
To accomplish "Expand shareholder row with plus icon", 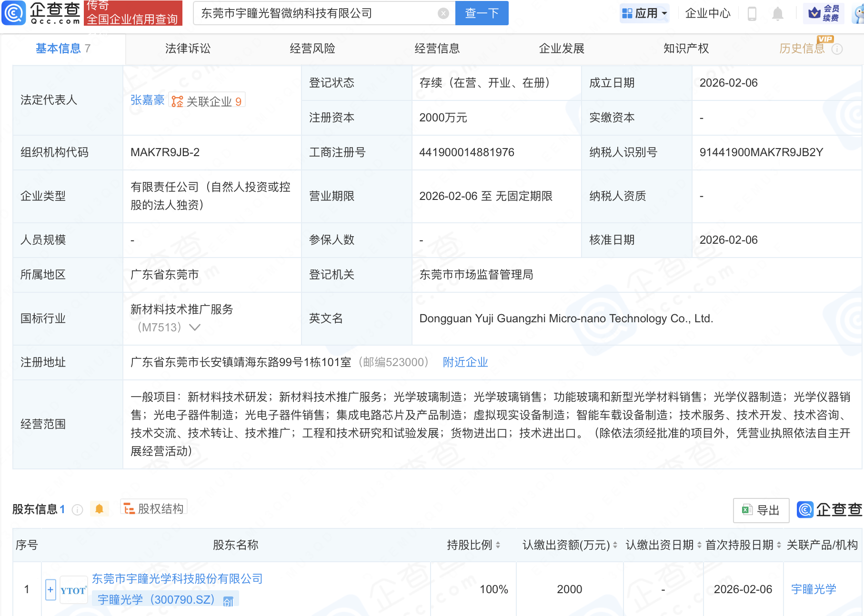I will pos(50,590).
